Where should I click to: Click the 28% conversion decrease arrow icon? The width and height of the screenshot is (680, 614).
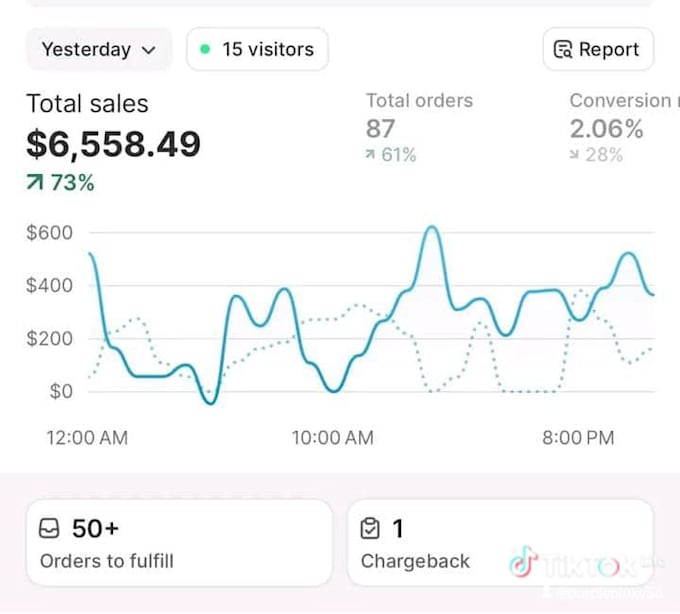click(574, 154)
